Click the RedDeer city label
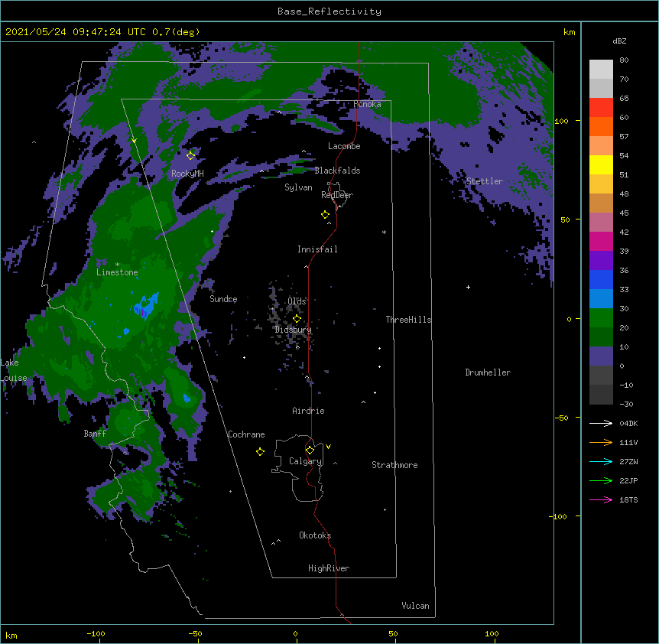The height and width of the screenshot is (644, 659). (337, 195)
